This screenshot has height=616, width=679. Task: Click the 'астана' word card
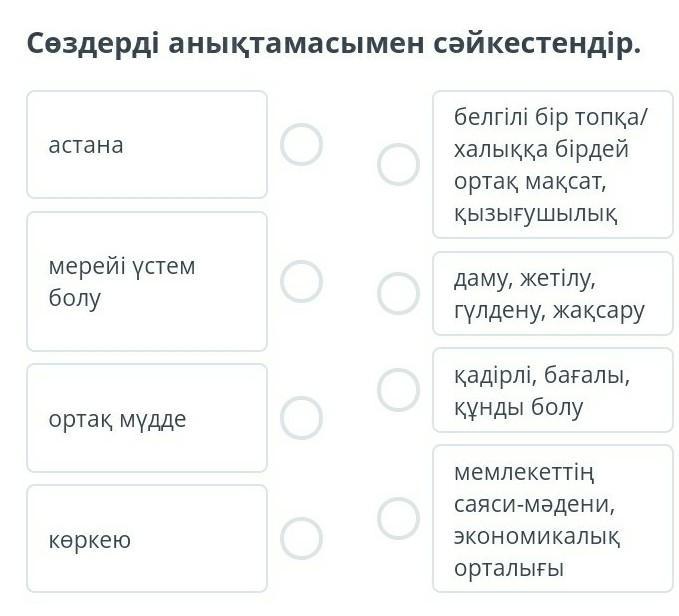147,145
